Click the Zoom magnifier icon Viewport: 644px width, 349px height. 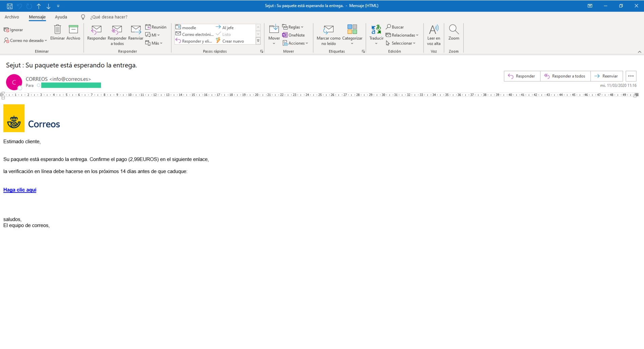coord(454,30)
